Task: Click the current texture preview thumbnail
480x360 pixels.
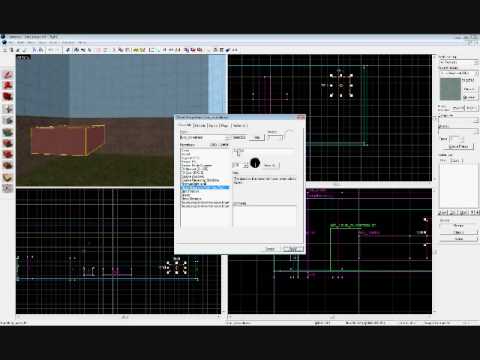Action: point(450,89)
